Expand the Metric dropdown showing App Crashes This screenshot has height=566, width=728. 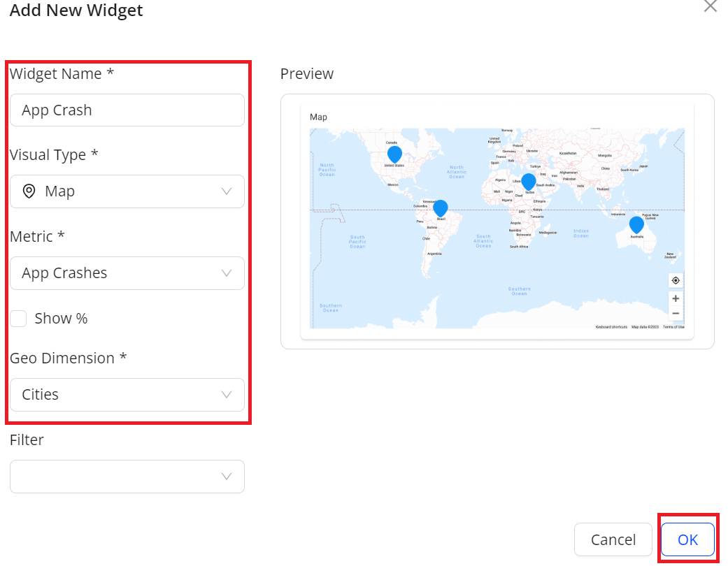(x=127, y=273)
